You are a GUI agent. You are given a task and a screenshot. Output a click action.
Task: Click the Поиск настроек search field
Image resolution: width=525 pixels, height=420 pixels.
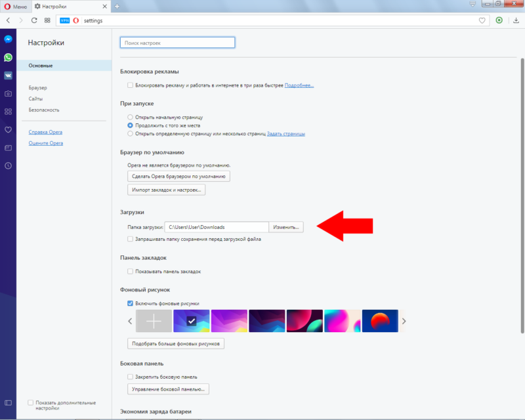[x=177, y=43]
